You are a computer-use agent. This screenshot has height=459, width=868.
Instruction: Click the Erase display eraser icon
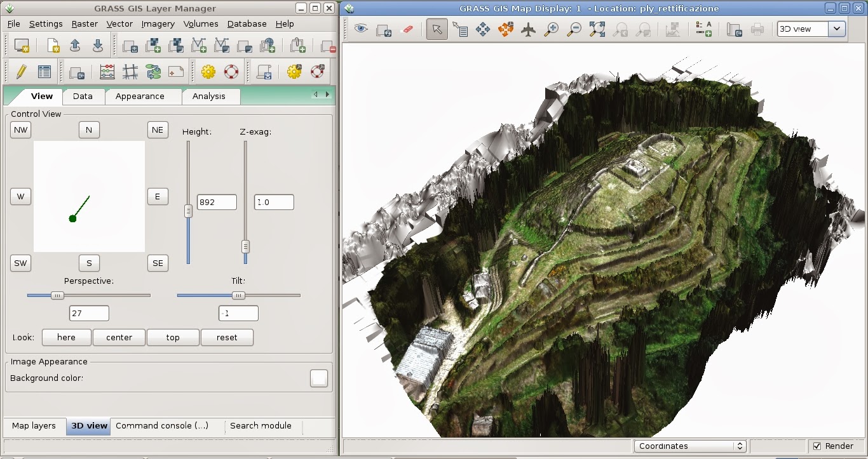point(407,29)
